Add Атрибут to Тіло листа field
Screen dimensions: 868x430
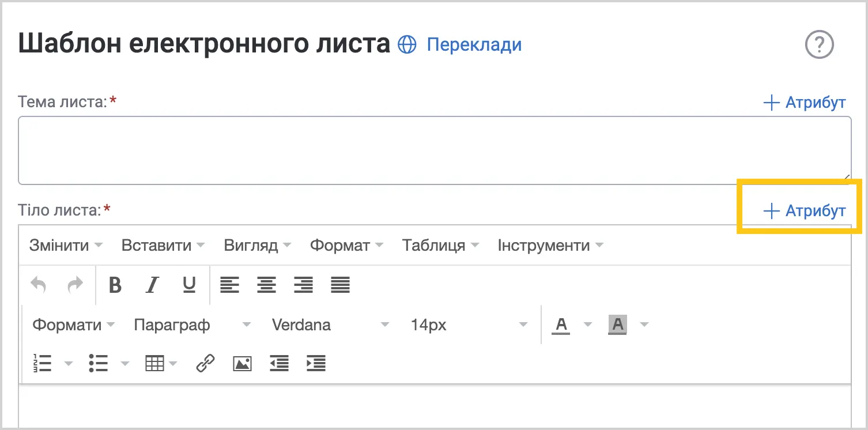point(804,210)
